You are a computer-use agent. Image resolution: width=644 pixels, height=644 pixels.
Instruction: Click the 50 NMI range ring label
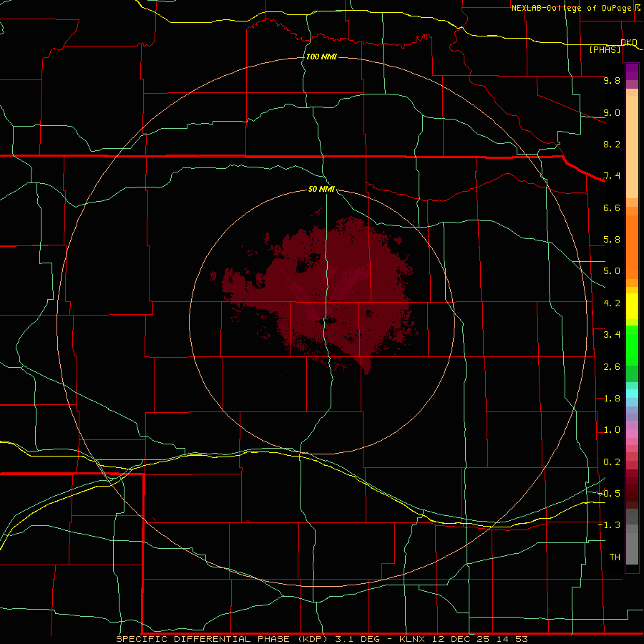pyautogui.click(x=321, y=189)
